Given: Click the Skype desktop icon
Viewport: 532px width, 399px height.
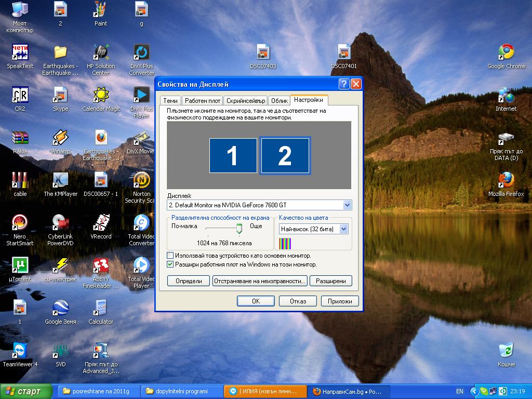Looking at the screenshot, I should click(x=60, y=95).
